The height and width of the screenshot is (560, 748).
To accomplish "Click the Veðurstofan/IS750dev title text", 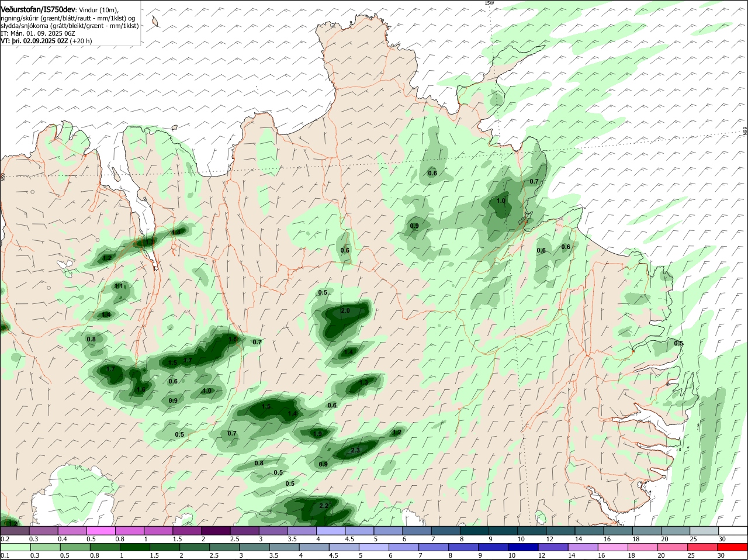I will click(37, 9).
